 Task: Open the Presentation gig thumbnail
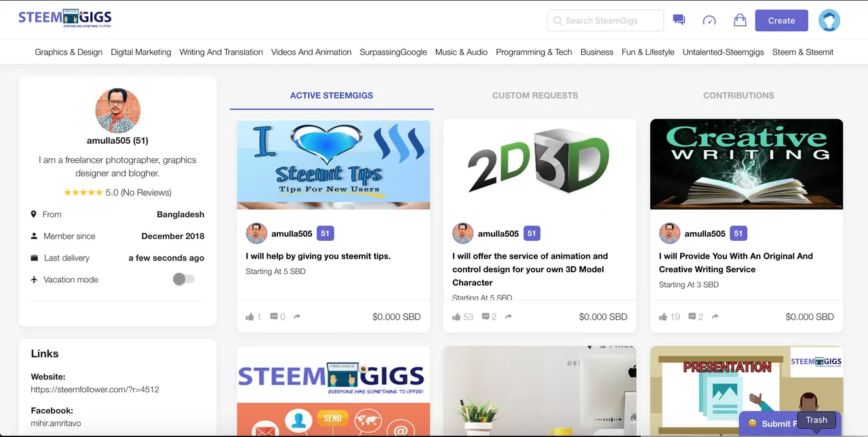(747, 392)
